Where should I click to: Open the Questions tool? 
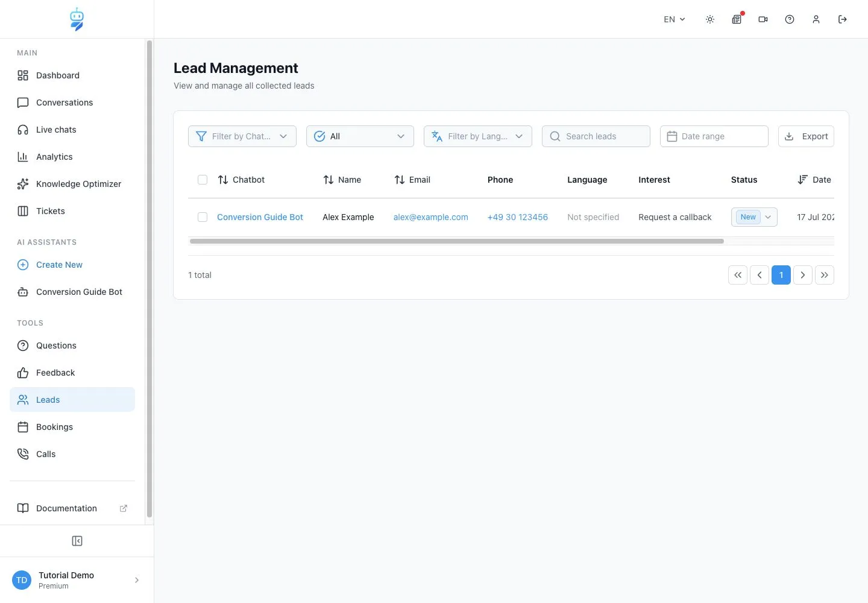[72, 346]
